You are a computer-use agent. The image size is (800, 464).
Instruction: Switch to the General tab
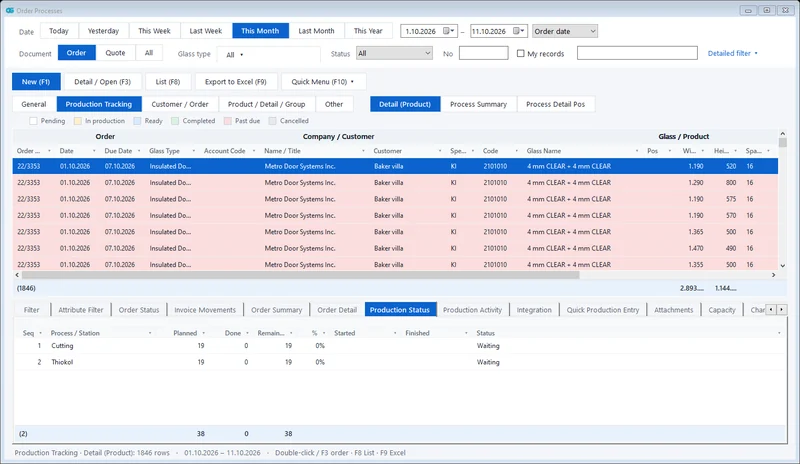pyautogui.click(x=34, y=104)
